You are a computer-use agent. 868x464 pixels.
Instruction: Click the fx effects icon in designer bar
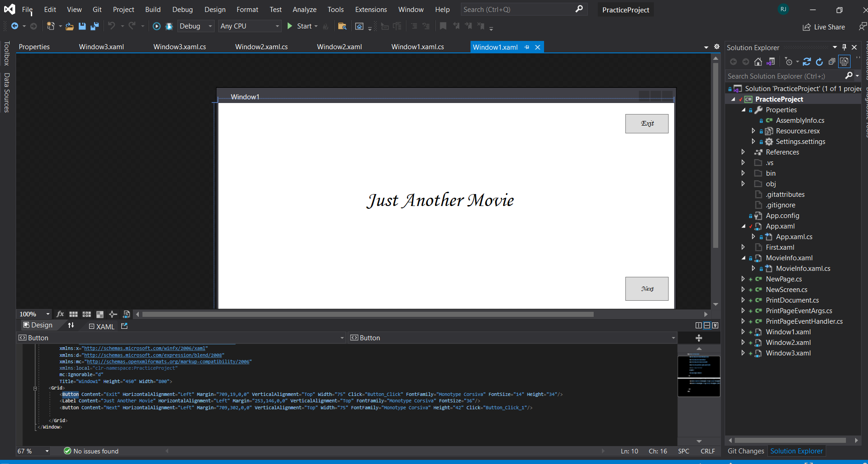[60, 314]
